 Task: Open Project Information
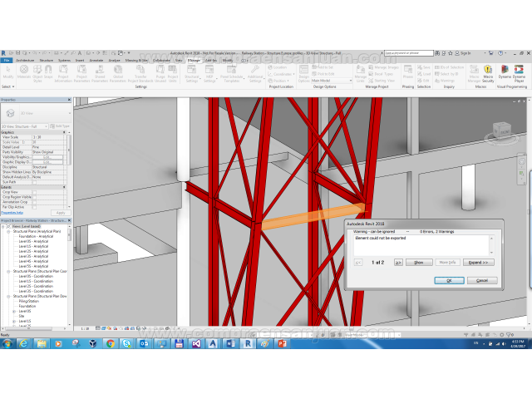63,72
